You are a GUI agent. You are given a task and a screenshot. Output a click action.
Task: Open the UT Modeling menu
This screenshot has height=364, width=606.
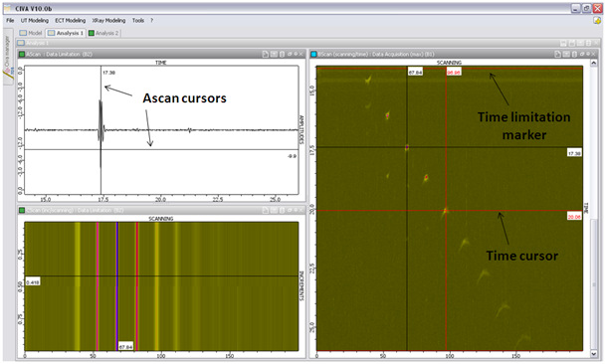tap(35, 21)
